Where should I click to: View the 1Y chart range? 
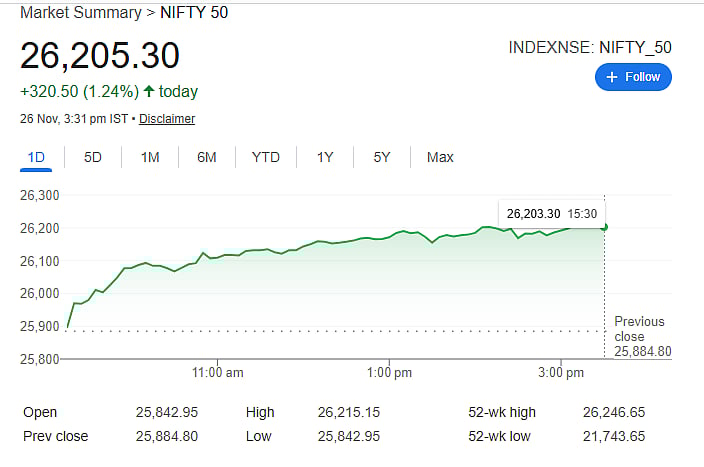325,157
